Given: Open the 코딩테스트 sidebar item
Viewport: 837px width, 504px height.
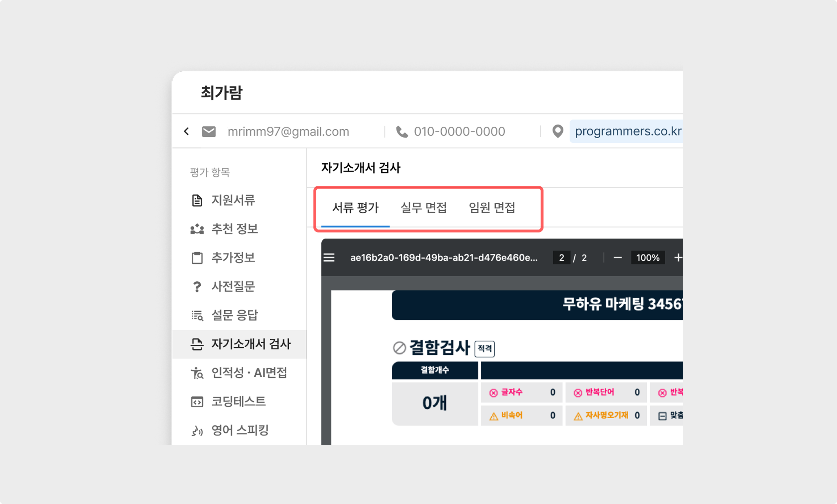Looking at the screenshot, I should [x=238, y=402].
